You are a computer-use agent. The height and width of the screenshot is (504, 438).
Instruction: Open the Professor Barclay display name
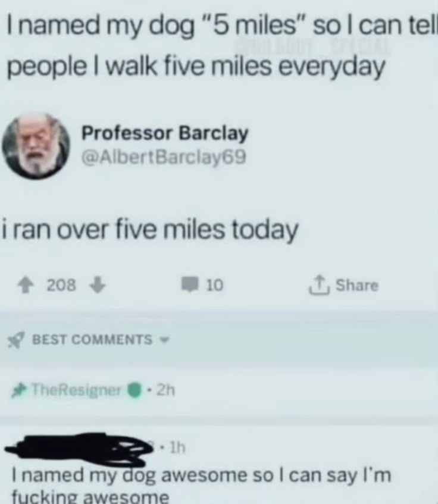click(165, 133)
